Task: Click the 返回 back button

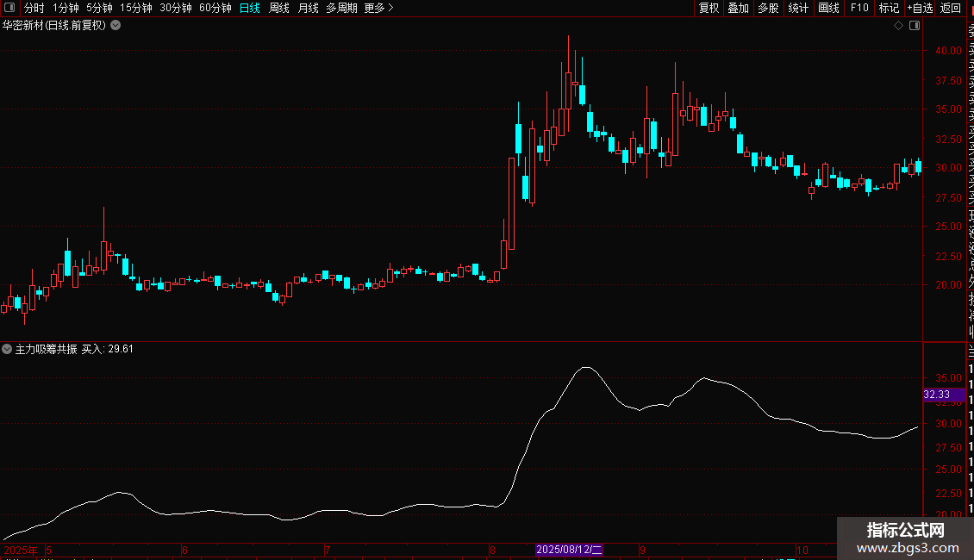Action: [951, 8]
